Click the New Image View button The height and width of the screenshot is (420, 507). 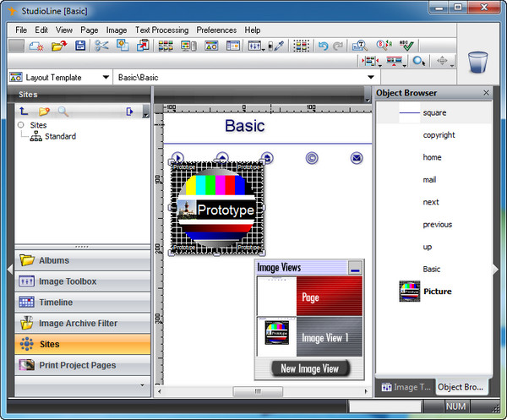309,368
